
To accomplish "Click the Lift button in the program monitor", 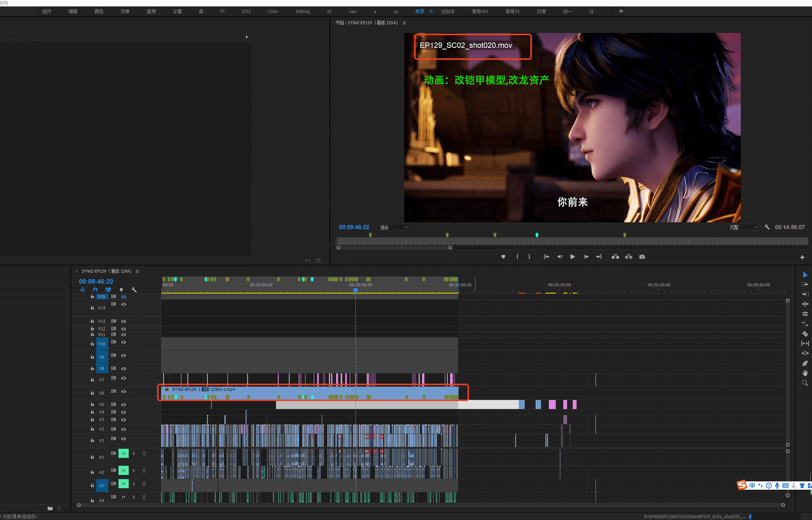I will [615, 257].
